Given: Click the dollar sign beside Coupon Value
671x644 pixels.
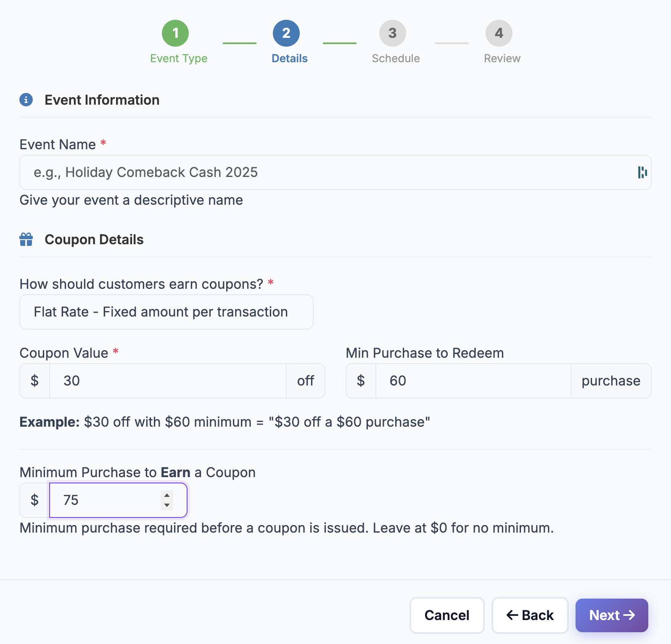Looking at the screenshot, I should [34, 381].
